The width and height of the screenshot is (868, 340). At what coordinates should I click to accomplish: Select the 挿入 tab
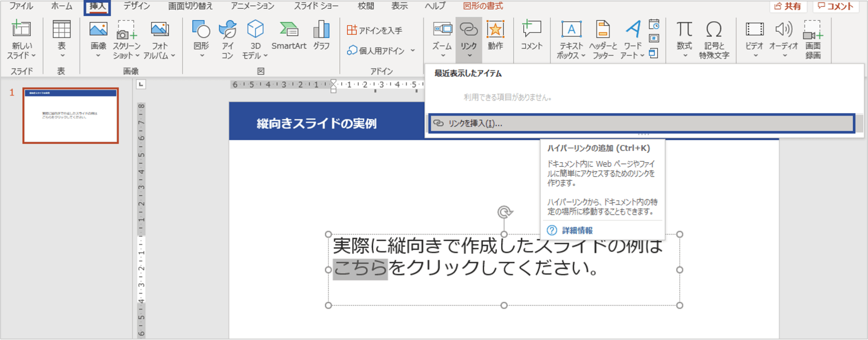click(97, 7)
